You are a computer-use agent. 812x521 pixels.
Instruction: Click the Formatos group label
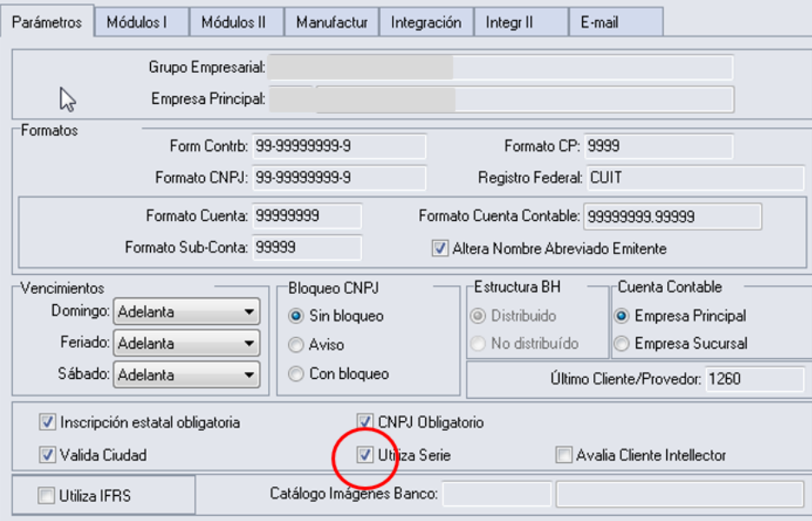(49, 130)
